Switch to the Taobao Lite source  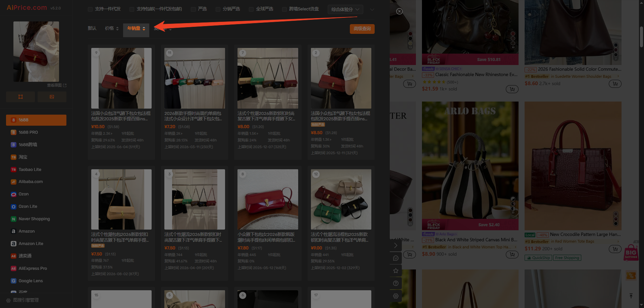(36, 170)
